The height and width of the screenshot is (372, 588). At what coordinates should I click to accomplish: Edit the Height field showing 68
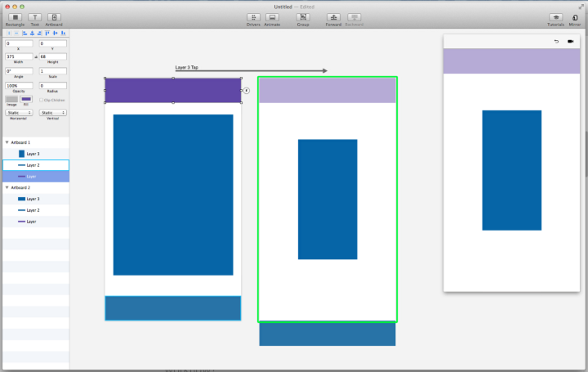pos(52,56)
